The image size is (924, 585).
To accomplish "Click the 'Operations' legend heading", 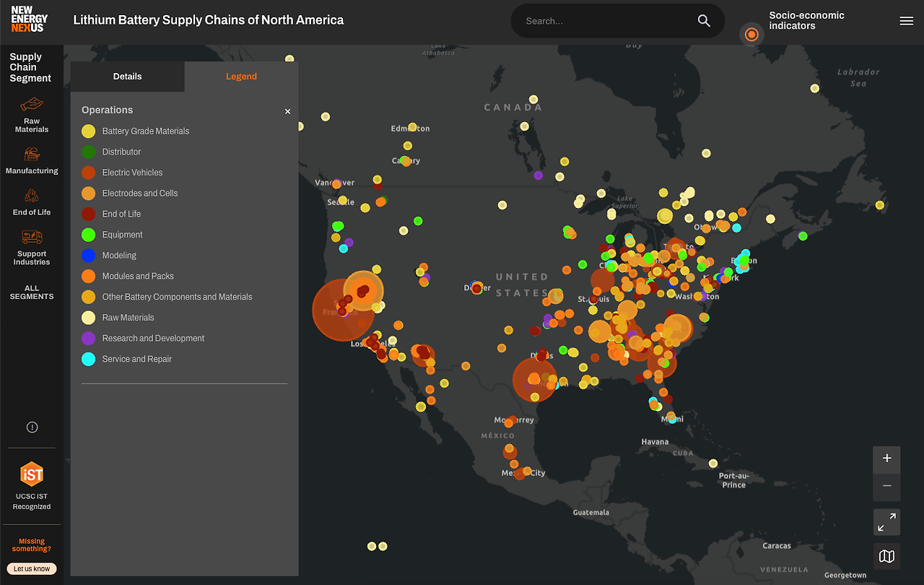I will 108,110.
